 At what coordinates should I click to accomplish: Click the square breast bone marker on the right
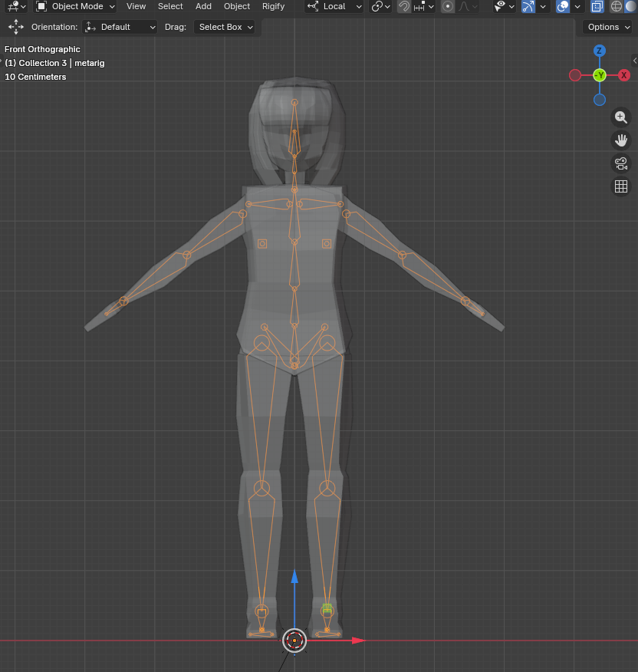(x=327, y=244)
